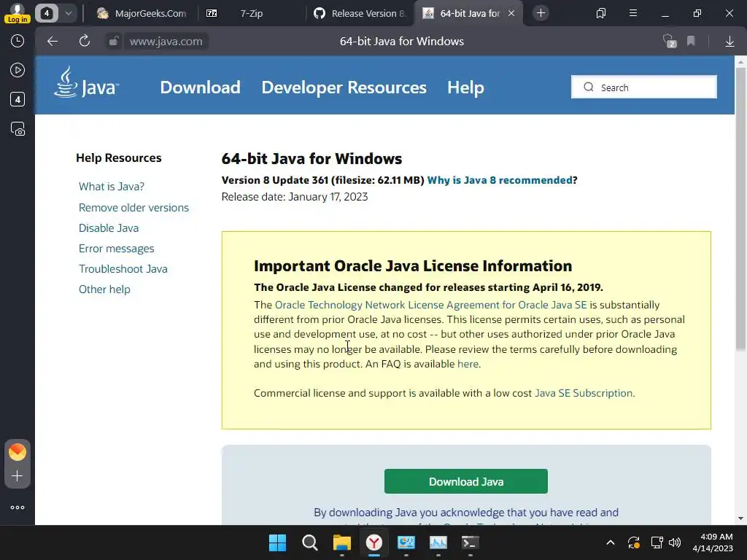Open the video player sidebar icon
The image size is (747, 560).
18,71
